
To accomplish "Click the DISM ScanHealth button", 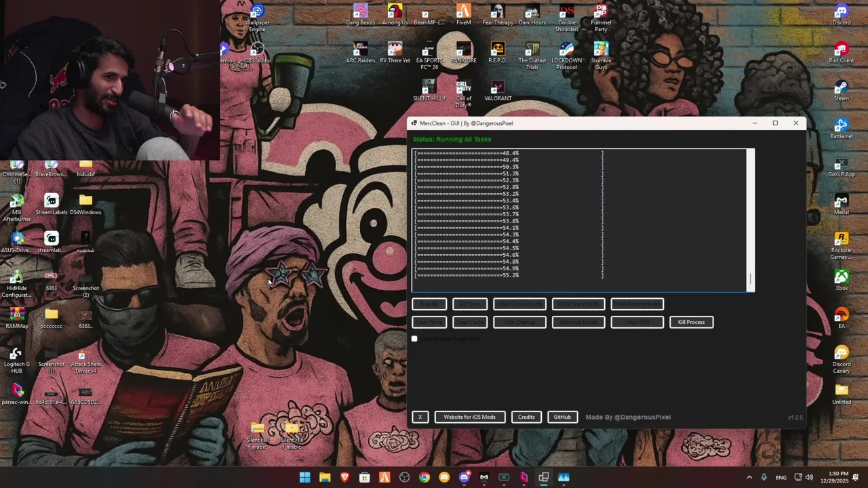I will click(578, 304).
